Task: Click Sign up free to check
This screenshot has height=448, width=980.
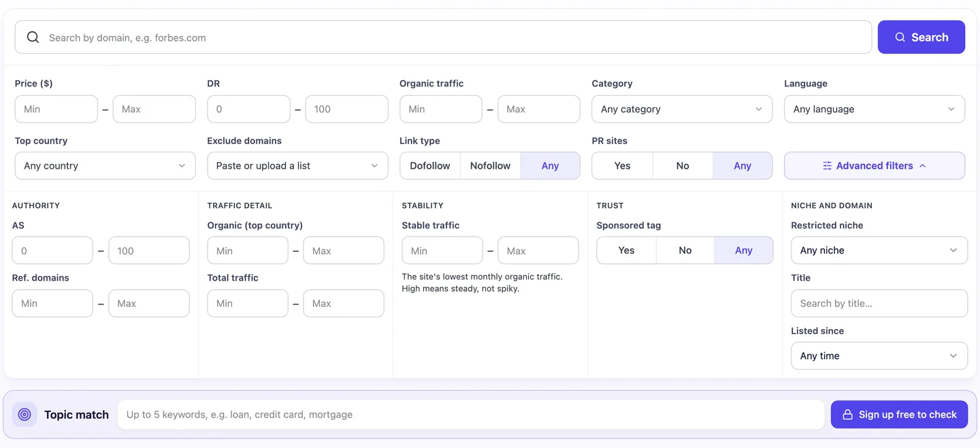Action: pos(899,415)
